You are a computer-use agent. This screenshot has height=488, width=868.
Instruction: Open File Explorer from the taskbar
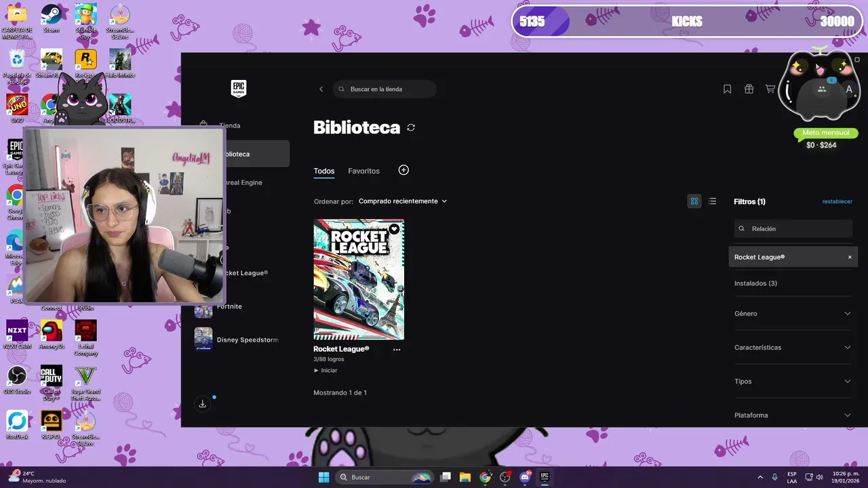tap(465, 477)
